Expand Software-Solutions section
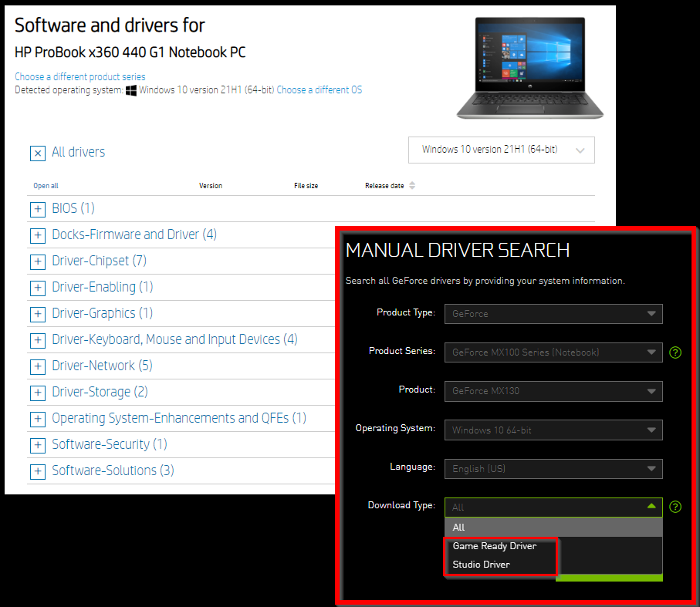 pyautogui.click(x=38, y=471)
